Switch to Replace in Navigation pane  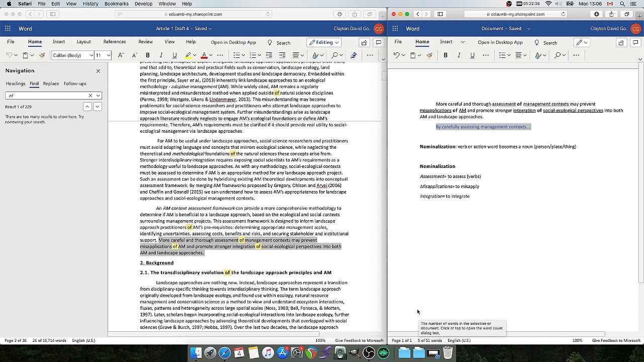(51, 83)
